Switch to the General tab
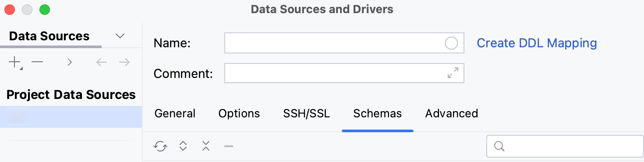This screenshot has height=162, width=644. [175, 114]
